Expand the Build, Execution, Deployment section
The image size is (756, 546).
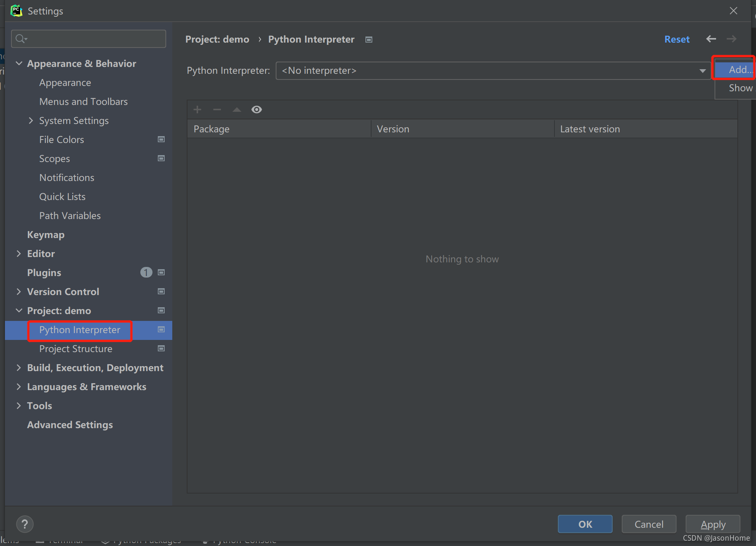[19, 368]
